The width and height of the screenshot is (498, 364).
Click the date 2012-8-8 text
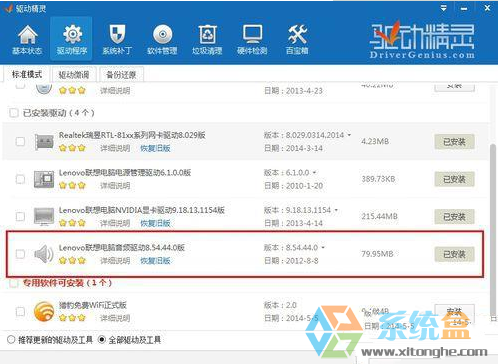pyautogui.click(x=302, y=261)
